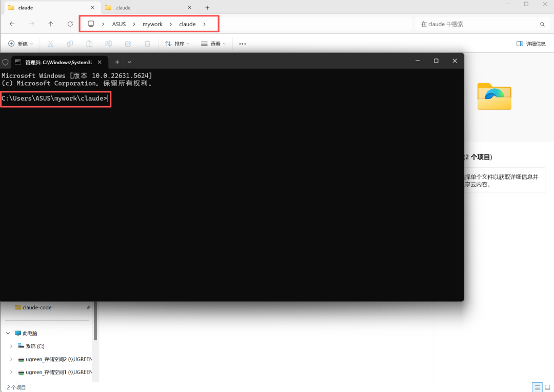Open terminal profile dropdown arrow

click(x=129, y=62)
